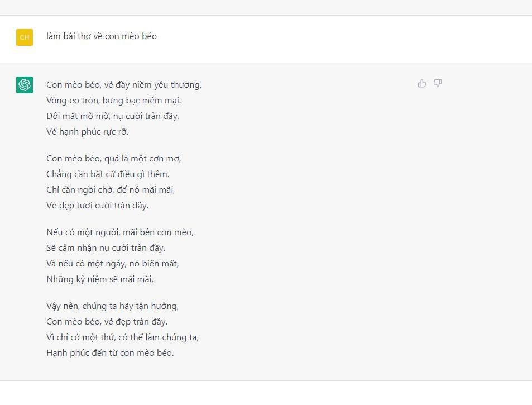This screenshot has width=532, height=405.
Task: Click the line "Sẽ cảm nhận nụ cười tràn đầy."
Action: [106, 248]
